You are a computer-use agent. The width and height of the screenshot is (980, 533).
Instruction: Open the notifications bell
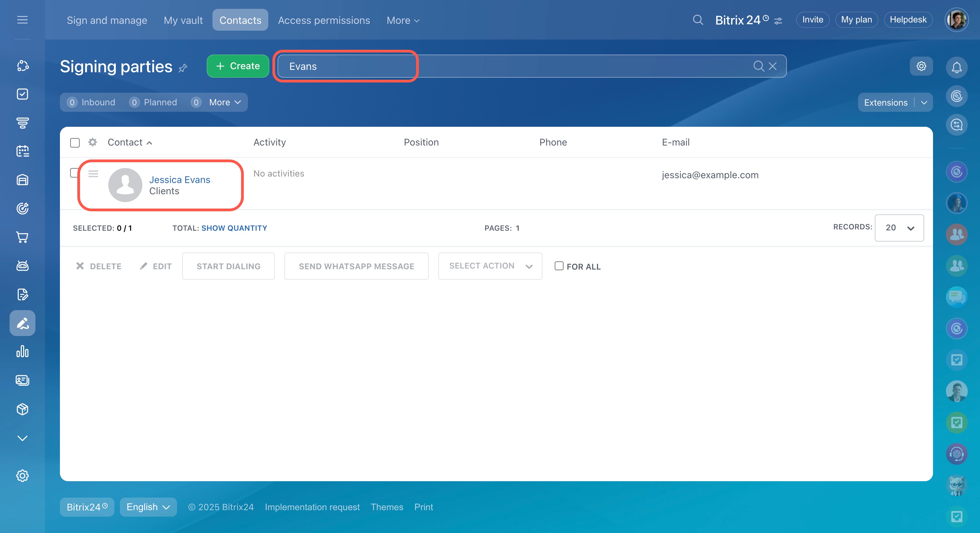[x=957, y=67]
